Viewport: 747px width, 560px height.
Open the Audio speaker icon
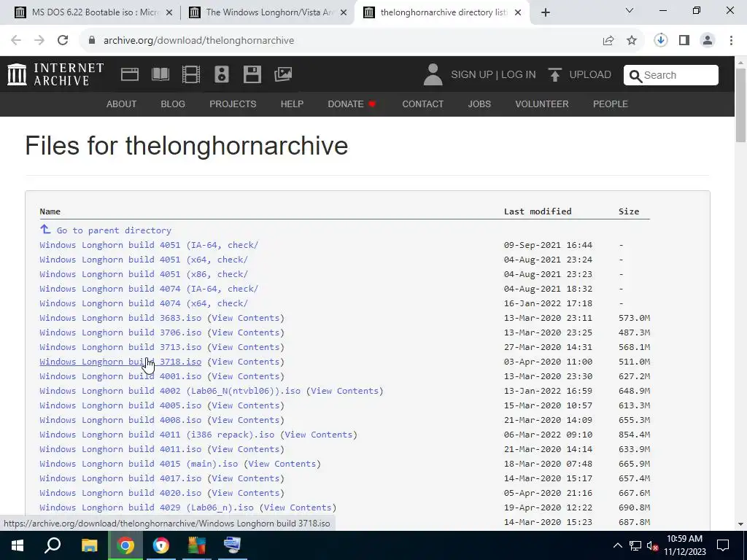pos(222,75)
